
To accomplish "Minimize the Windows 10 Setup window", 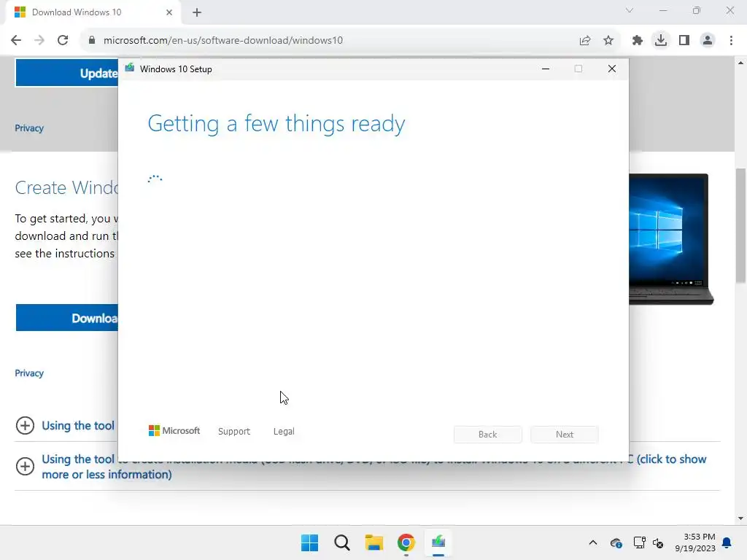I will coord(546,69).
